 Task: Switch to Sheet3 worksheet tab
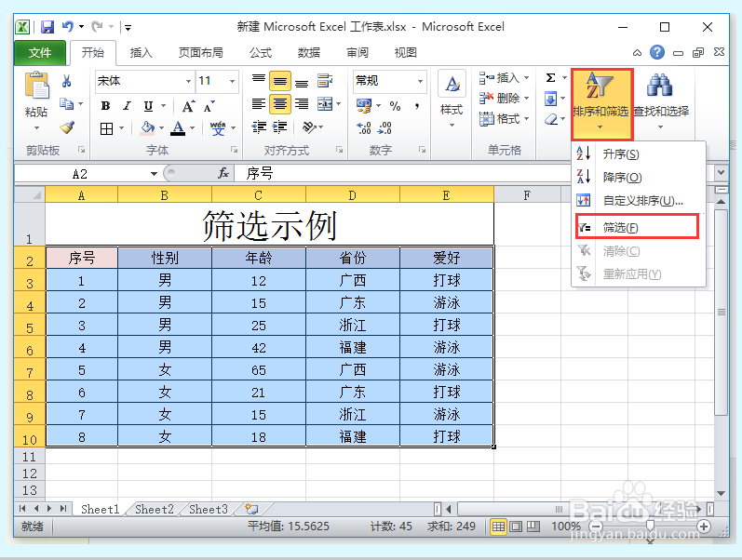pyautogui.click(x=209, y=510)
